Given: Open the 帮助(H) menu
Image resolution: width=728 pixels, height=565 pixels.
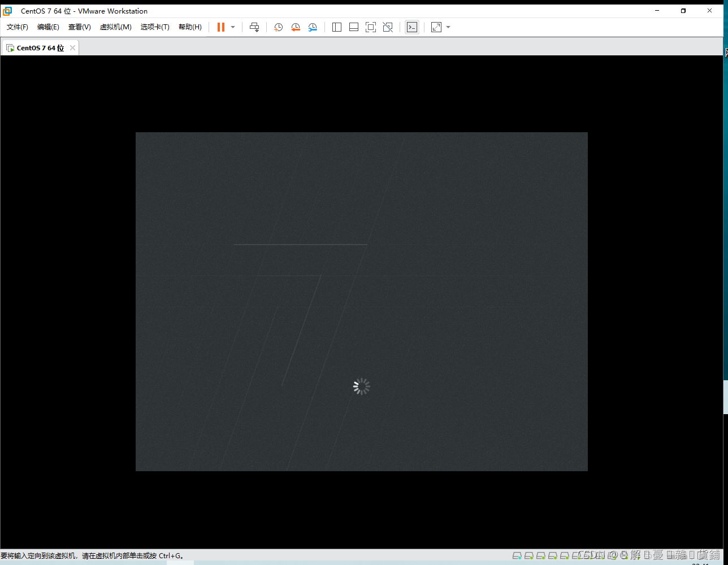Looking at the screenshot, I should [x=190, y=27].
